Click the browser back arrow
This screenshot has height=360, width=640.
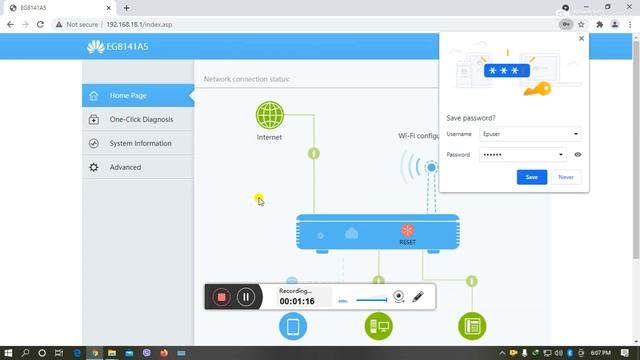click(10, 24)
